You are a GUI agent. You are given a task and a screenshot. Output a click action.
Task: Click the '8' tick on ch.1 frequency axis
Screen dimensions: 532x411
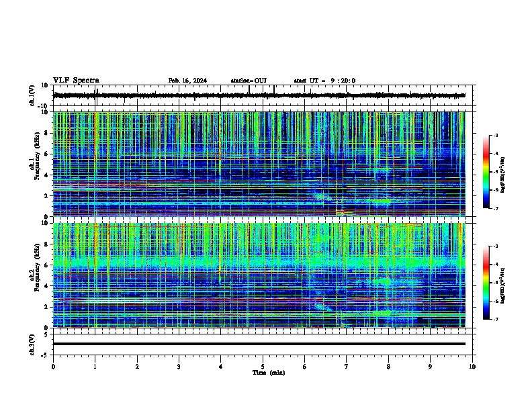[x=47, y=133]
